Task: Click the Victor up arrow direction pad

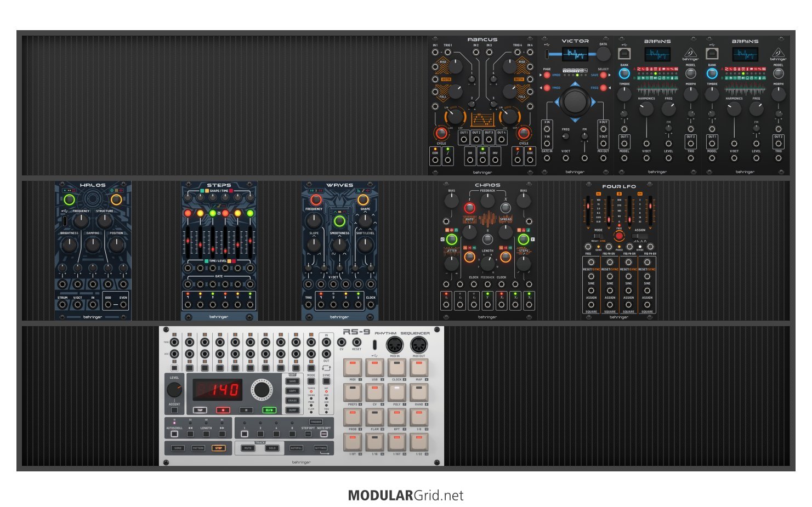Action: [x=575, y=84]
